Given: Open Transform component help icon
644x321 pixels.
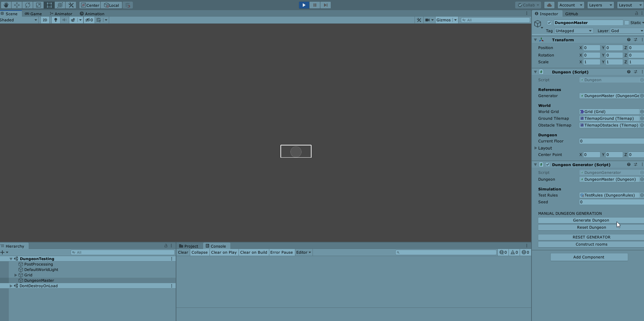Looking at the screenshot, I should tap(629, 40).
